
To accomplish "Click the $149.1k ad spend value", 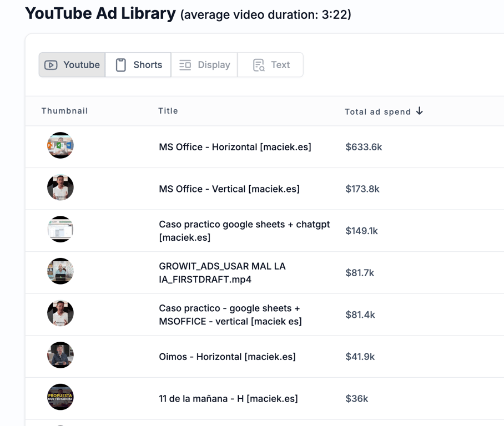I will coord(361,231).
